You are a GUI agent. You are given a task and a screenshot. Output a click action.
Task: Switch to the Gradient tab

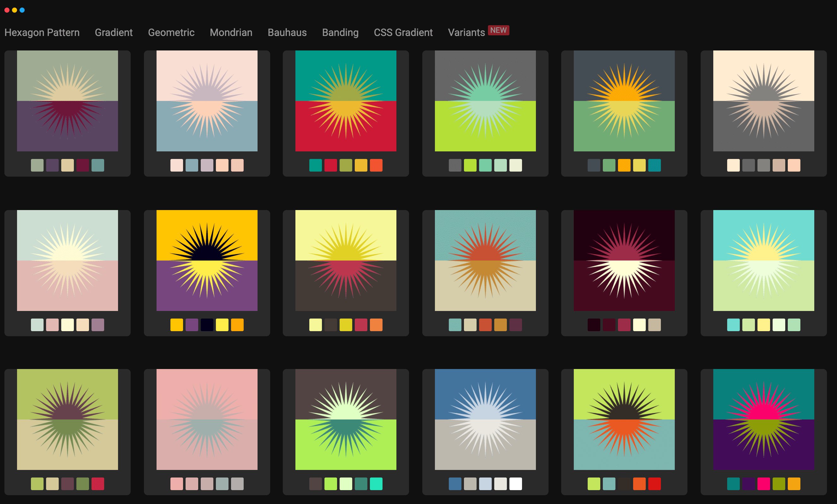click(113, 32)
